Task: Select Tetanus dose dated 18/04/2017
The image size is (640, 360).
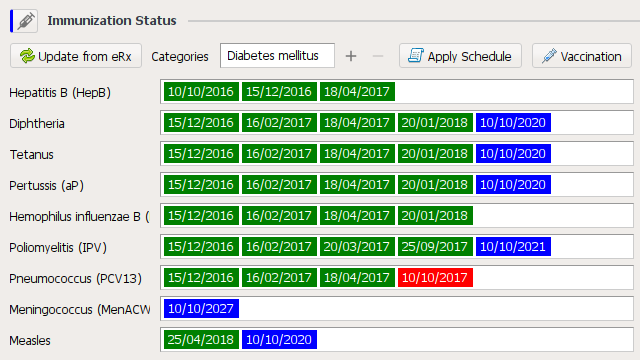Action: pos(357,153)
